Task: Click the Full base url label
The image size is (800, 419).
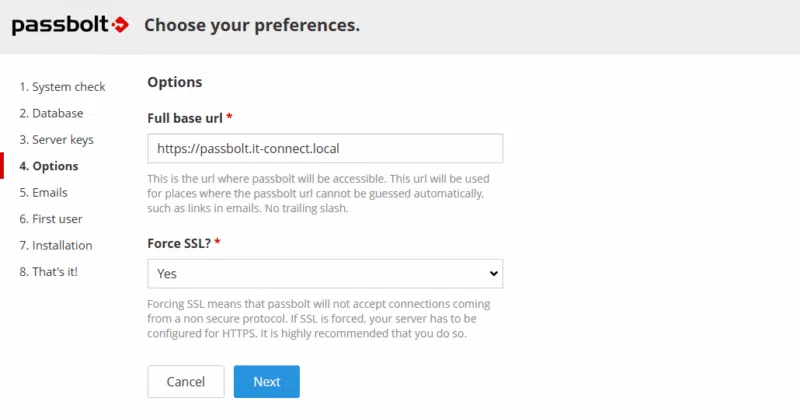Action: click(185, 118)
